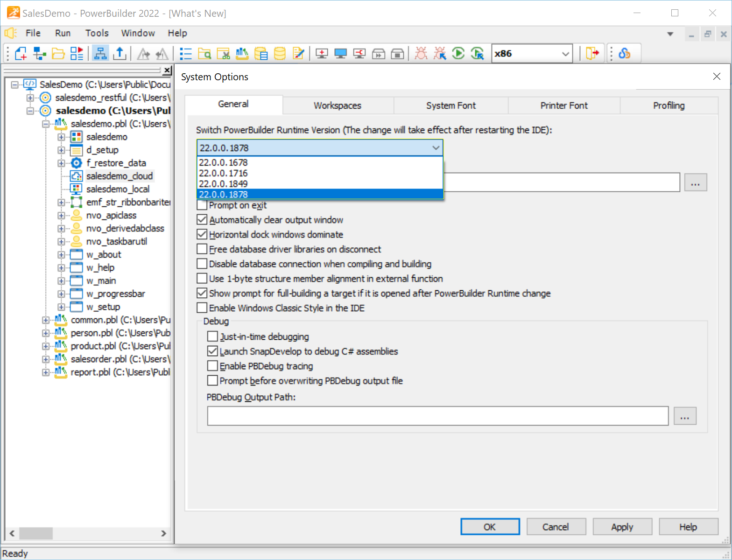
Task: Open the Library painter toolbar icon
Action: click(x=242, y=54)
